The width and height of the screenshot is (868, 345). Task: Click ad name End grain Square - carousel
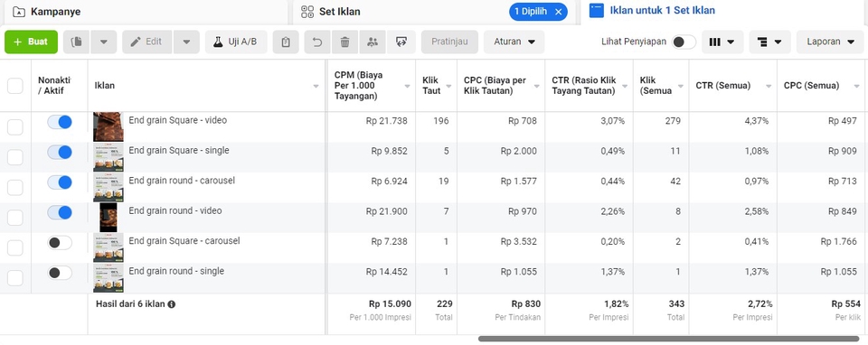[184, 240]
